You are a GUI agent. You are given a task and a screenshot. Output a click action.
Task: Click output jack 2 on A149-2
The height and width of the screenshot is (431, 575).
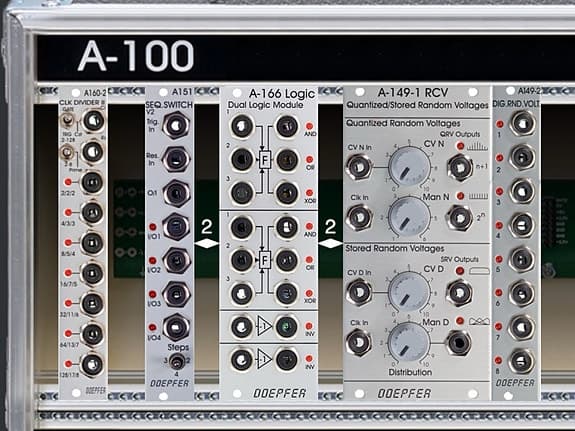coord(522,157)
